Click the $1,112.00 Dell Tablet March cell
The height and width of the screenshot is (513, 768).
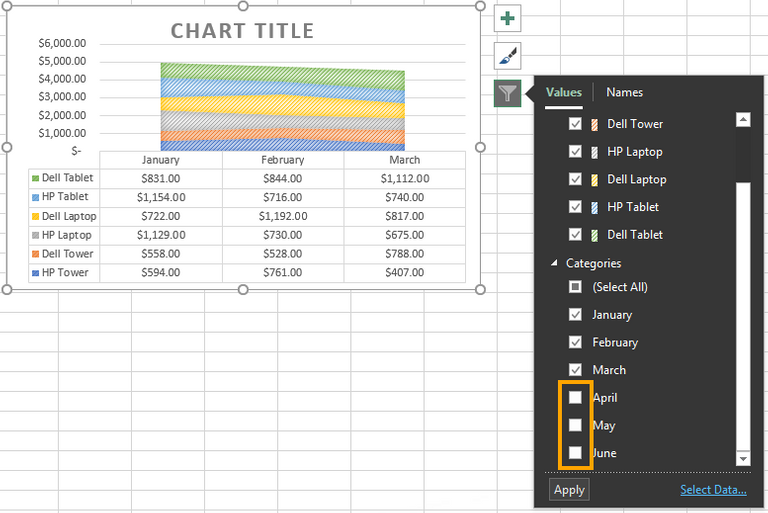pyautogui.click(x=405, y=179)
